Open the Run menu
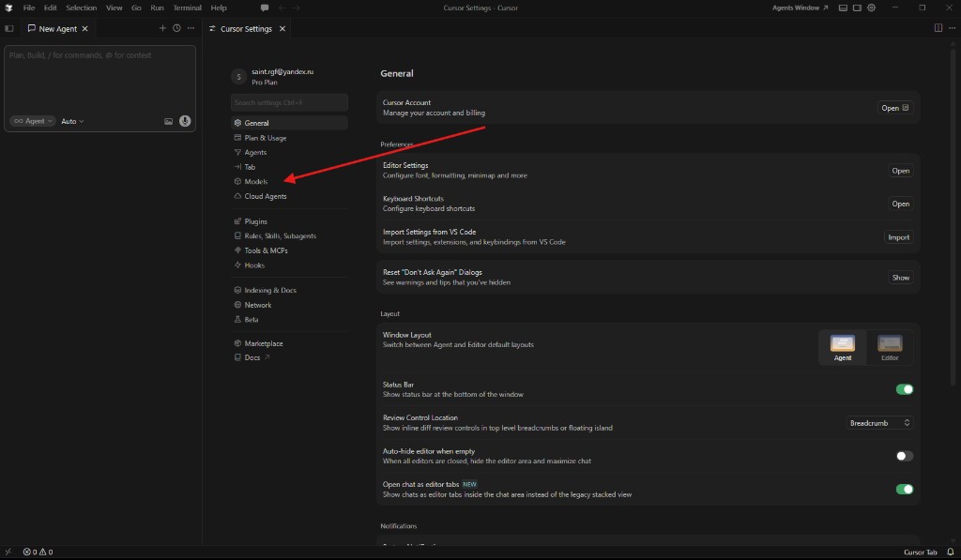 [x=157, y=8]
